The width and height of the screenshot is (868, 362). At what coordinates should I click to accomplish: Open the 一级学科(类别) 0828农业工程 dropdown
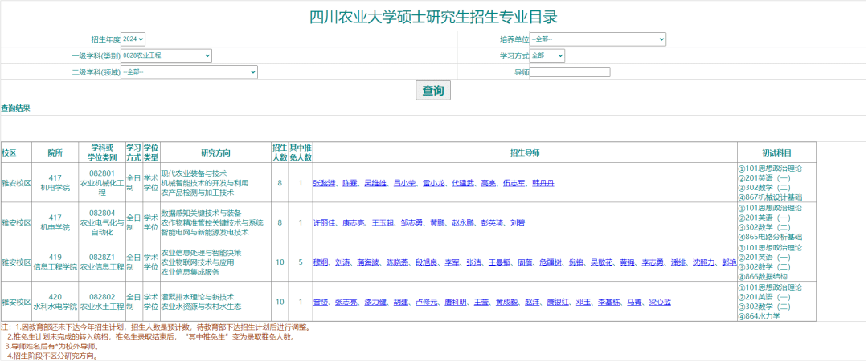[x=166, y=55]
